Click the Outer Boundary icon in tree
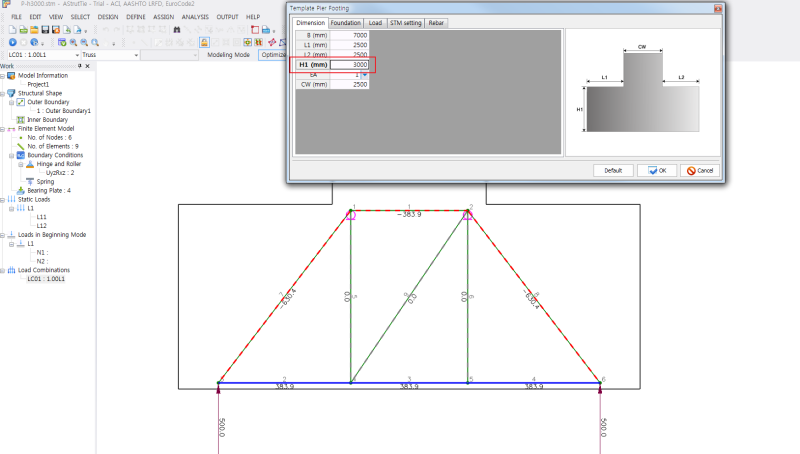Image resolution: width=800 pixels, height=454 pixels. (x=20, y=102)
